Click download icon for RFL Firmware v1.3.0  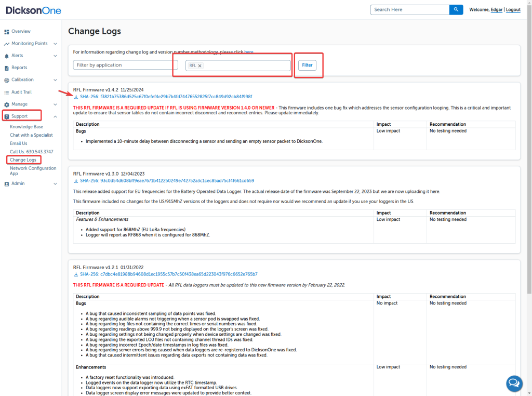(x=76, y=181)
